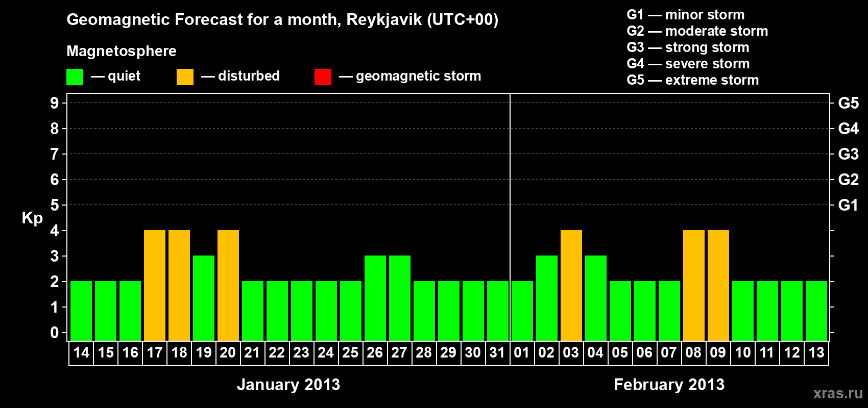
Task: Select the bar for January 31
Action: click(x=498, y=311)
